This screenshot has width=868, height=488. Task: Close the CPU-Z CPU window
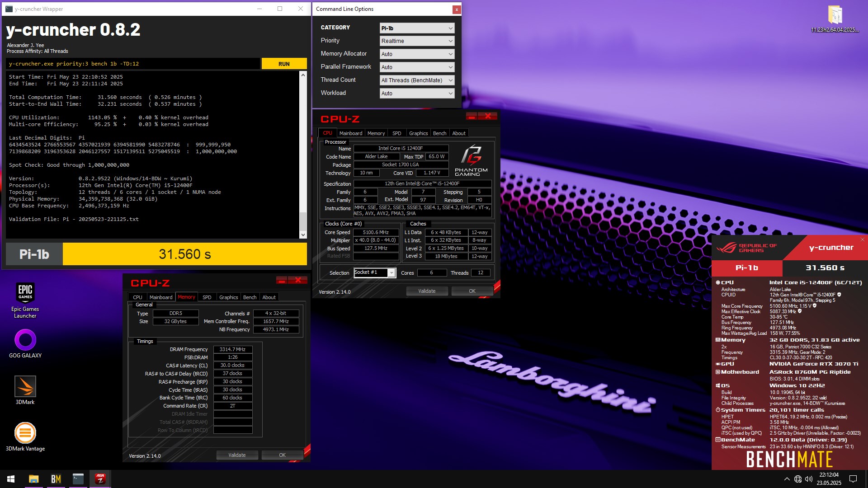[488, 116]
